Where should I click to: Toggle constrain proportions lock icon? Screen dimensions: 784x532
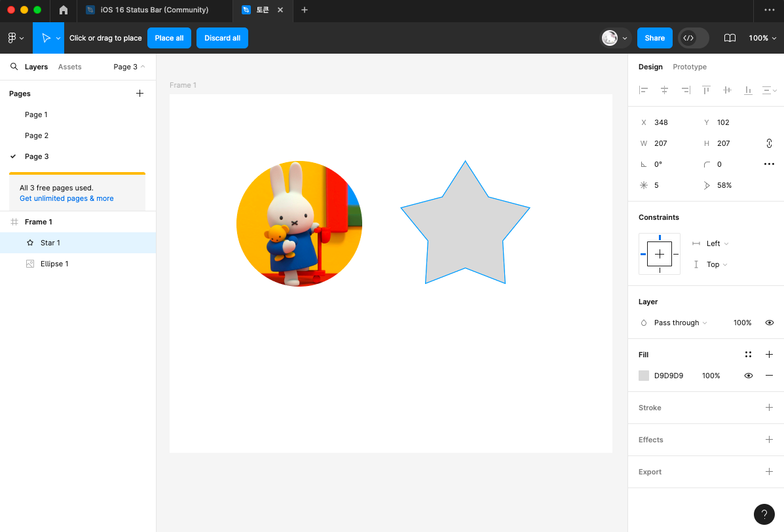[x=769, y=143]
